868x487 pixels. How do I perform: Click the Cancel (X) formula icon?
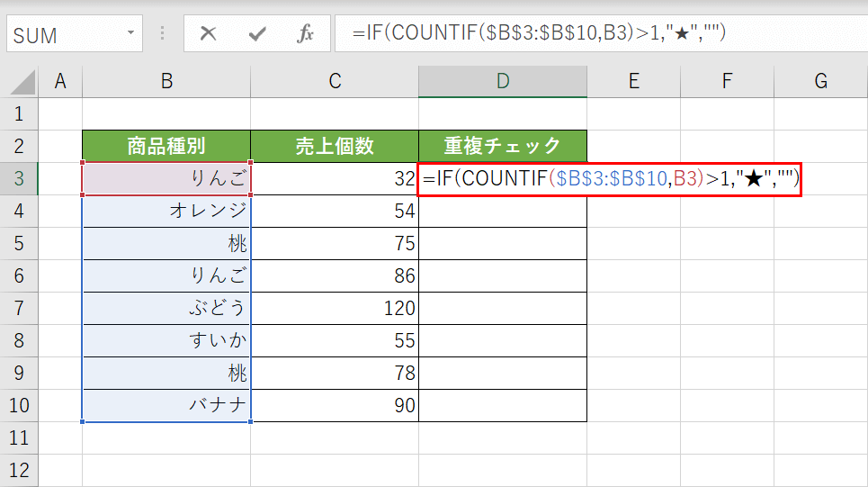pos(209,34)
